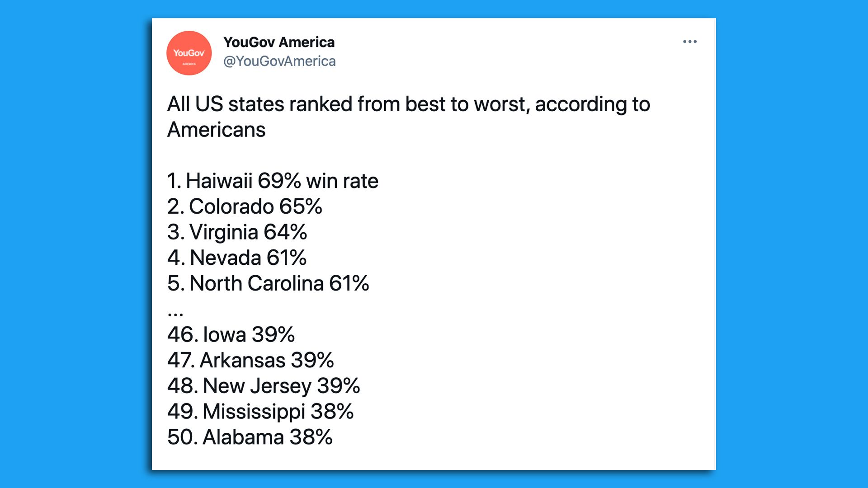868x488 pixels.
Task: Open the tweet options ellipsis menu
Action: click(x=689, y=42)
